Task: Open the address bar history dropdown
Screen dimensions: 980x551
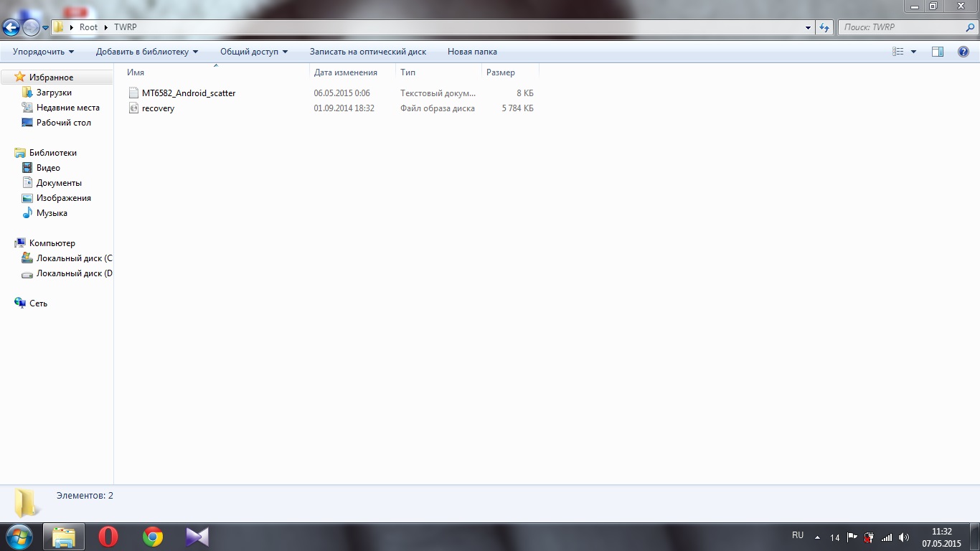Action: tap(809, 27)
